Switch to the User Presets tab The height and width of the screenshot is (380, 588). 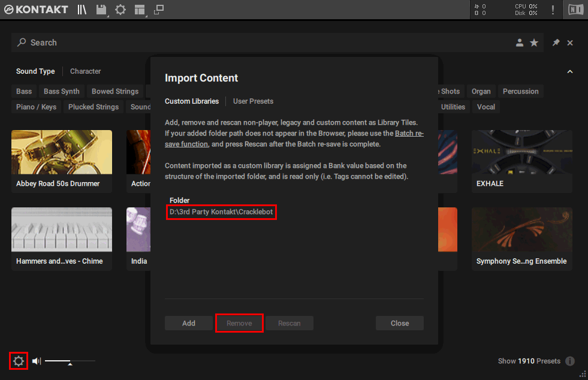[252, 101]
